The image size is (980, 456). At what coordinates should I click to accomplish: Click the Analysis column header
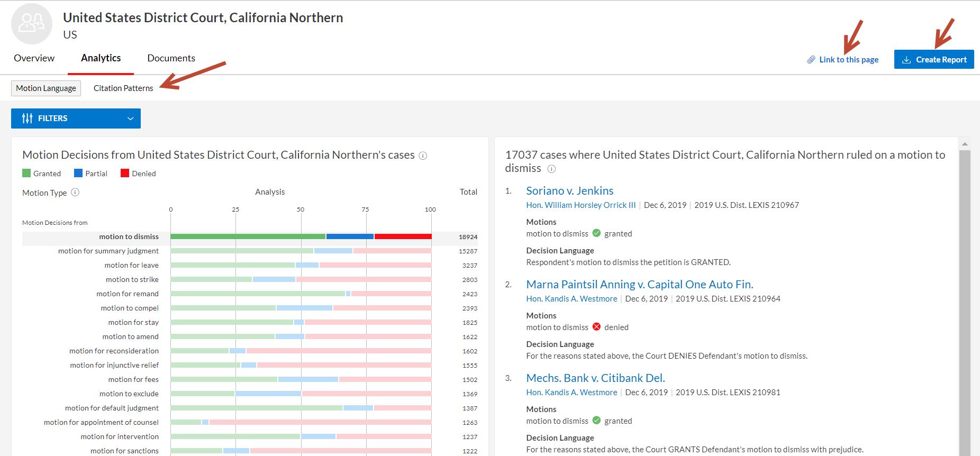coord(270,192)
